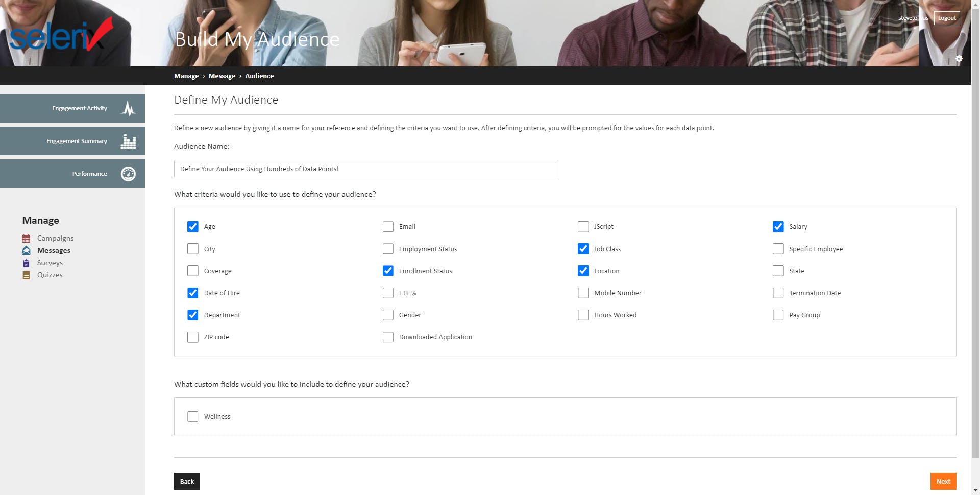Check the Mobile Number checkbox
Screen dimensions: 980x495
tap(583, 293)
